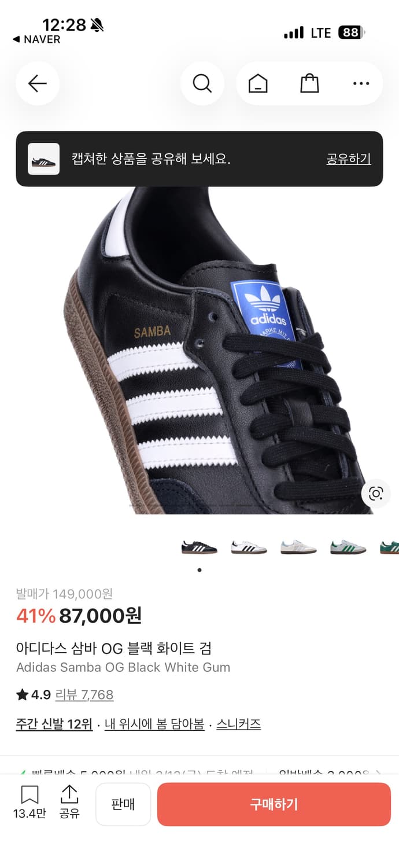Image resolution: width=399 pixels, height=868 pixels.
Task: Open search with magnifier icon
Action: (202, 84)
